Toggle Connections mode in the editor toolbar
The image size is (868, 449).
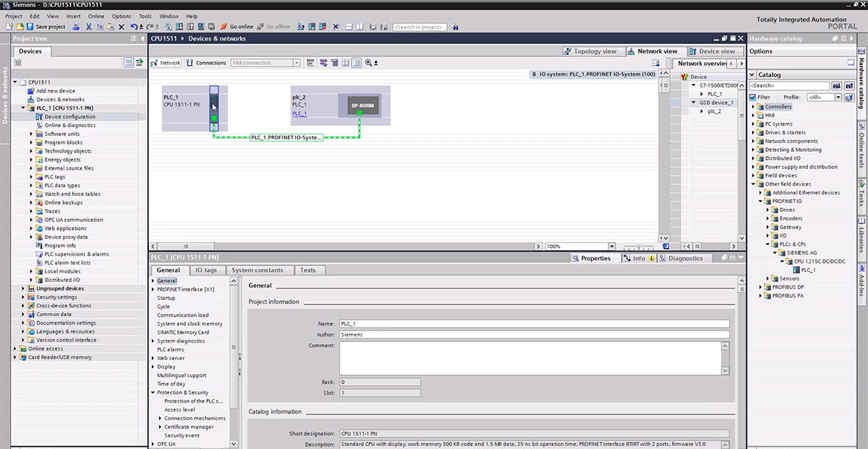[x=206, y=63]
